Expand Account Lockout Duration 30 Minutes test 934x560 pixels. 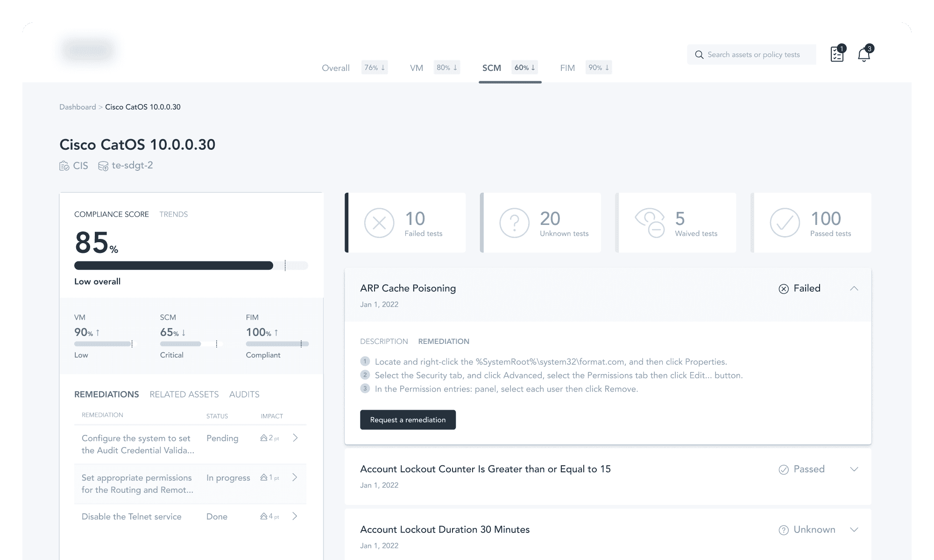click(854, 530)
